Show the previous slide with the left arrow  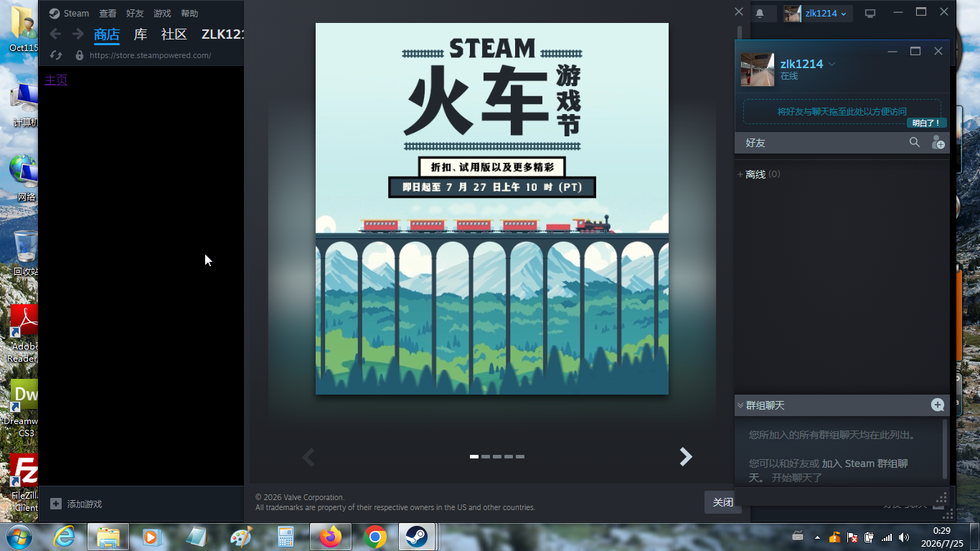(308, 456)
